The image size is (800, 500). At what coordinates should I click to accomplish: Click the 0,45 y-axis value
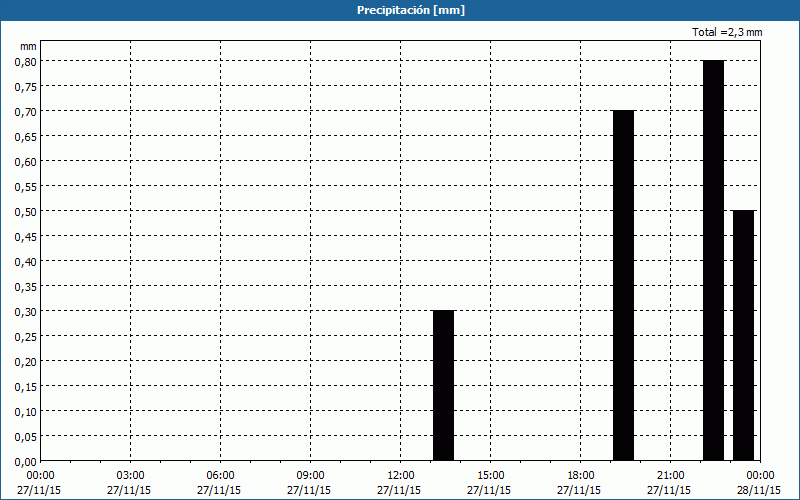[x=26, y=237]
